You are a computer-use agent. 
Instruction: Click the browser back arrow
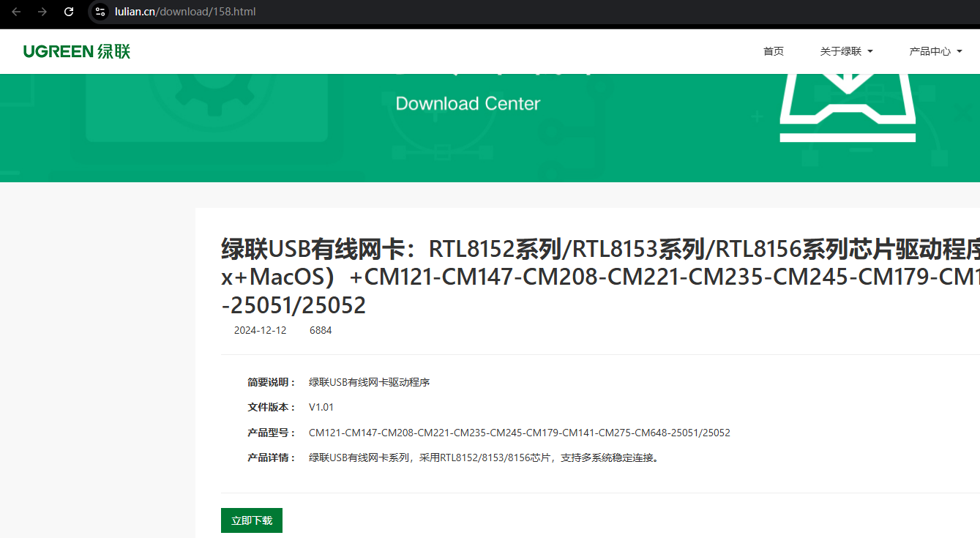pyautogui.click(x=16, y=12)
